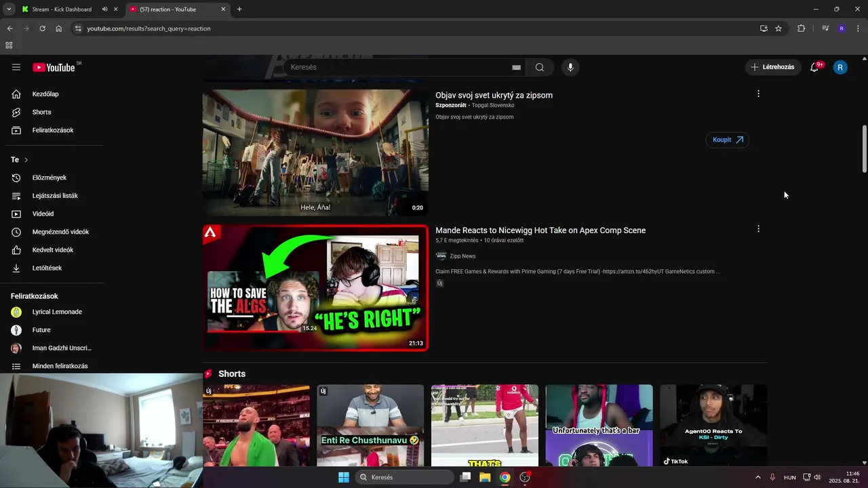Open Kedvelt videók liked videos

(x=54, y=250)
